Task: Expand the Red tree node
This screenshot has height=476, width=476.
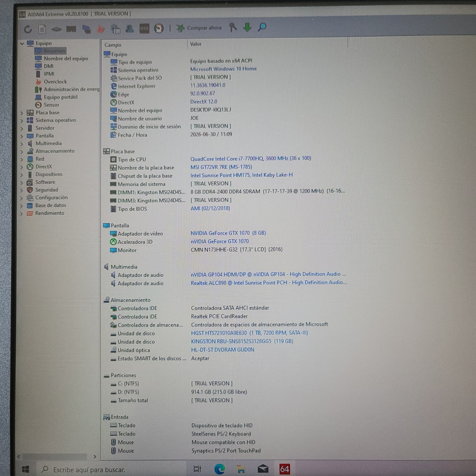Action: click(x=22, y=159)
